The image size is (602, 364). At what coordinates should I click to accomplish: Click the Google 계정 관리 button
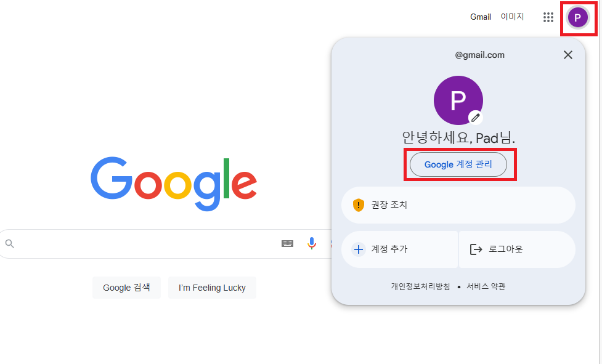coord(458,164)
